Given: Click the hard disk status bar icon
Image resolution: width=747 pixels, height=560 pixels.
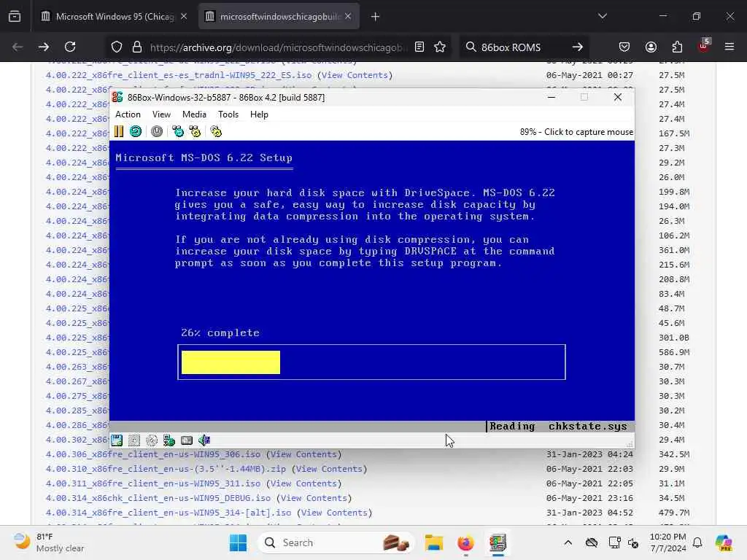Looking at the screenshot, I should coord(187,440).
